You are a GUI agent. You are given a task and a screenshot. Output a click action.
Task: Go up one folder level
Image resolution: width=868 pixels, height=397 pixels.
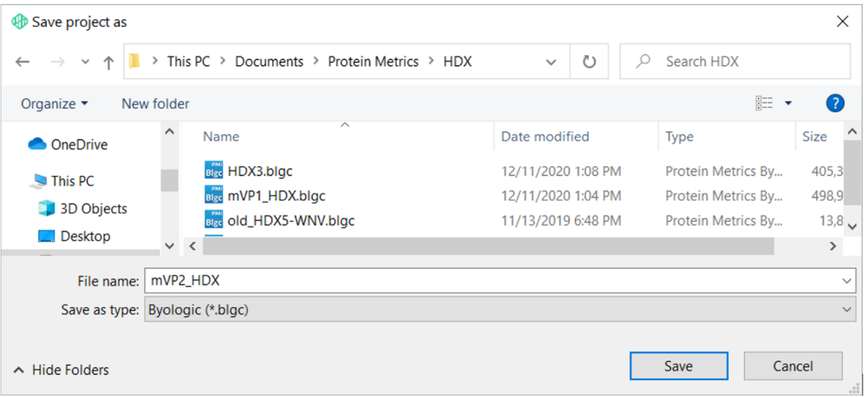click(108, 61)
